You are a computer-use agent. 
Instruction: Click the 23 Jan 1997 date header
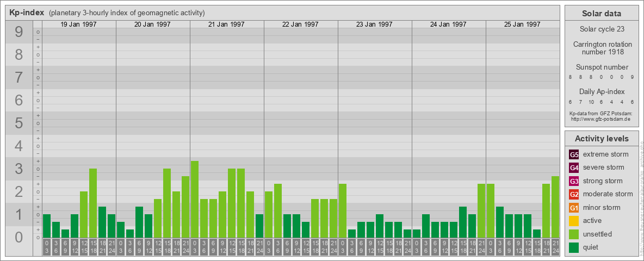tap(374, 24)
